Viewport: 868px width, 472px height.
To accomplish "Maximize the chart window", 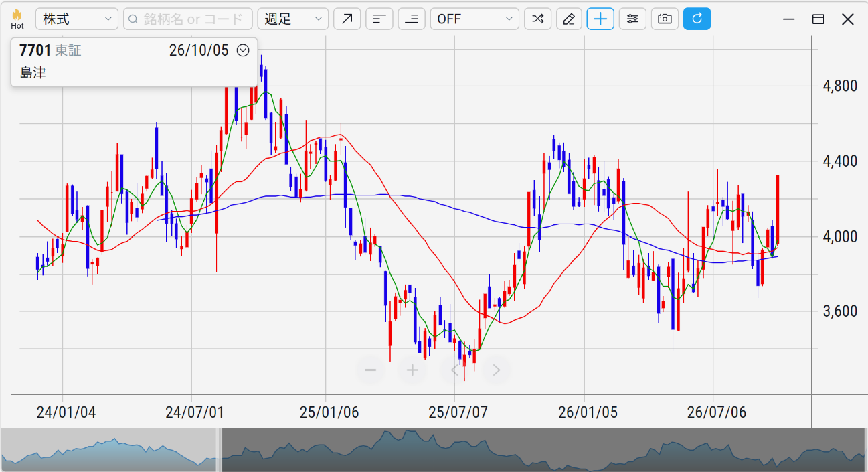I will [x=818, y=19].
